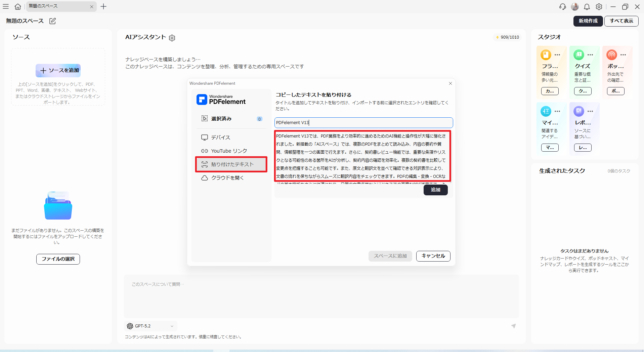Screen dimensions: 644x352
Task: Click the このスペースについて質問 chat input
Action: (321, 297)
